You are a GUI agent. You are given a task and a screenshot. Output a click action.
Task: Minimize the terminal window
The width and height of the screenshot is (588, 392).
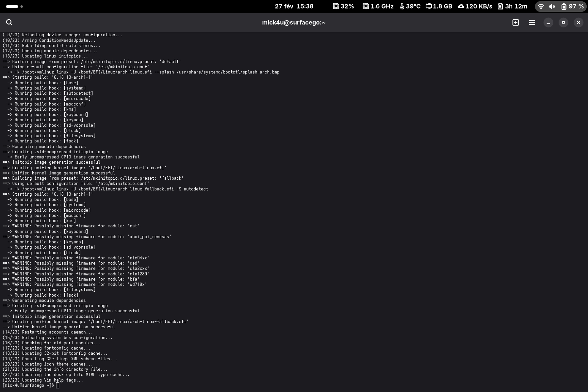(x=548, y=22)
